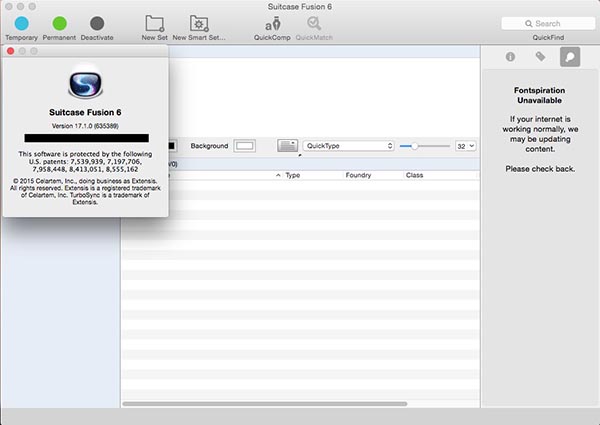The width and height of the screenshot is (600, 425).
Task: Open the QuickComp tool
Action: pos(271,23)
